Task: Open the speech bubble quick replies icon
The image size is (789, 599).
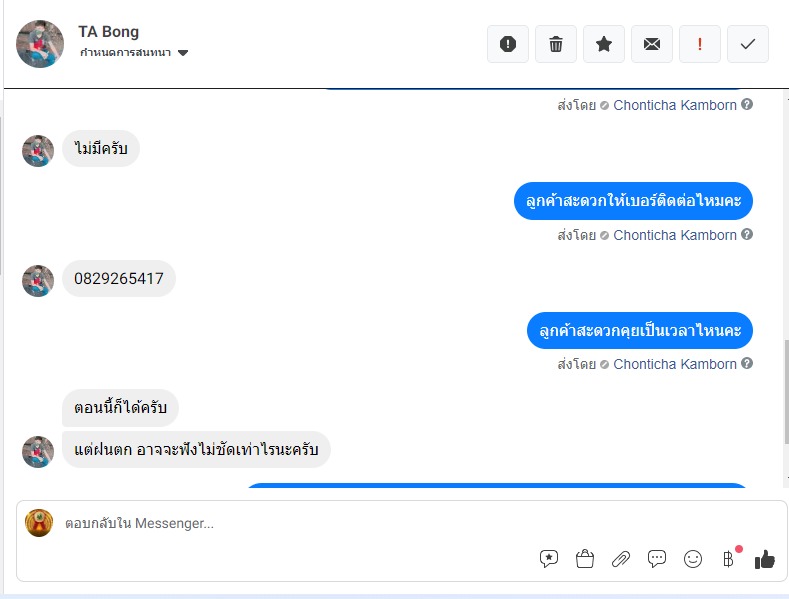Action: coord(657,559)
